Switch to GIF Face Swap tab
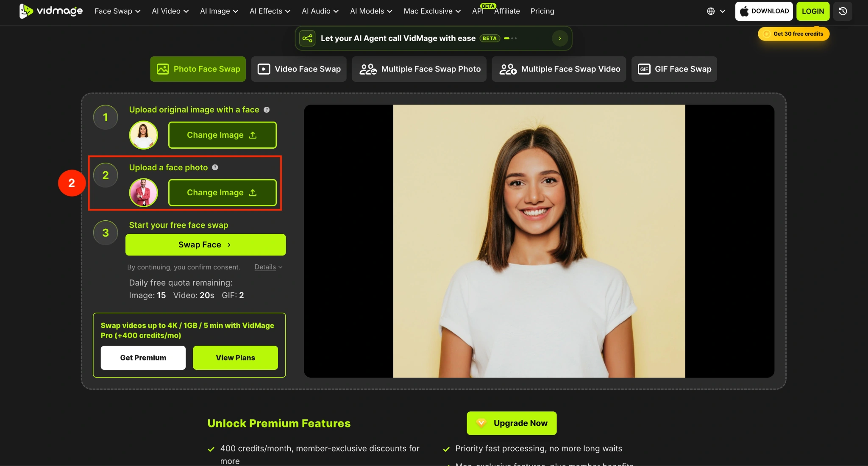This screenshot has height=466, width=868. [x=674, y=69]
